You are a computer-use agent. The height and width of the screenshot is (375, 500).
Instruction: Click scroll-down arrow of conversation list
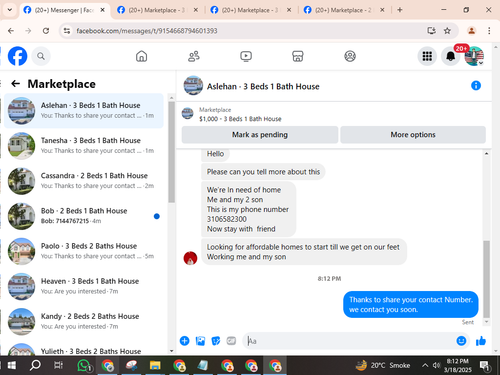tap(171, 351)
